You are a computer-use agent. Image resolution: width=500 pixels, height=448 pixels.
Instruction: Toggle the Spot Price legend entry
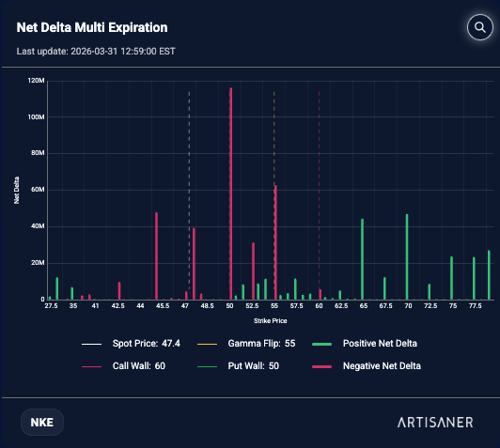tap(131, 344)
